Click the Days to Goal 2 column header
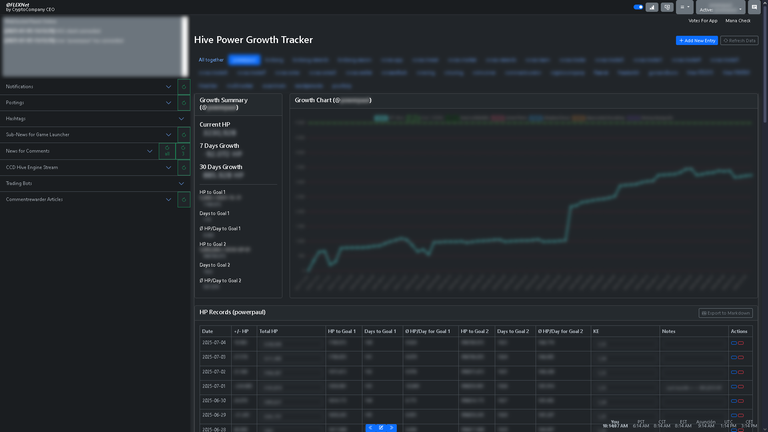Image resolution: width=768 pixels, height=432 pixels. pos(513,332)
